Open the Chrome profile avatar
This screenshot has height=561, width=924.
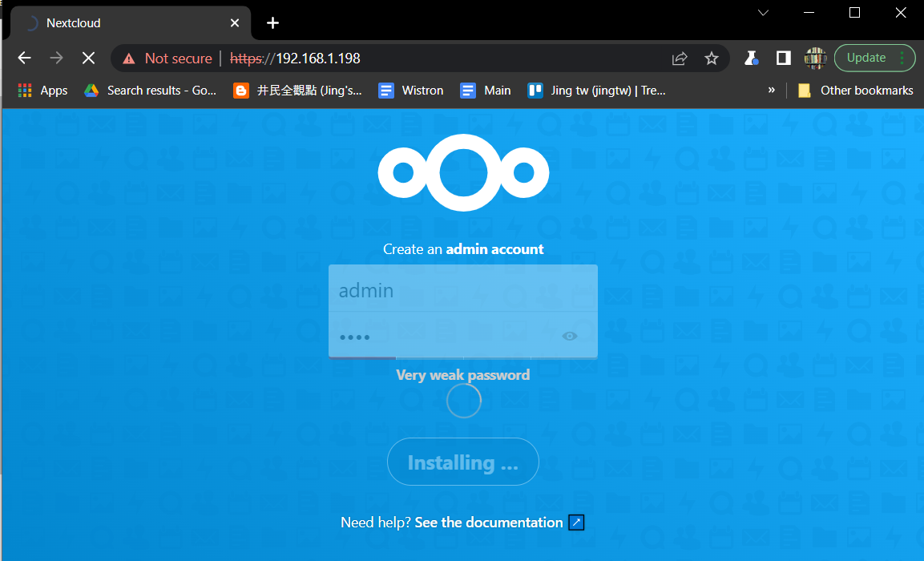coord(816,58)
